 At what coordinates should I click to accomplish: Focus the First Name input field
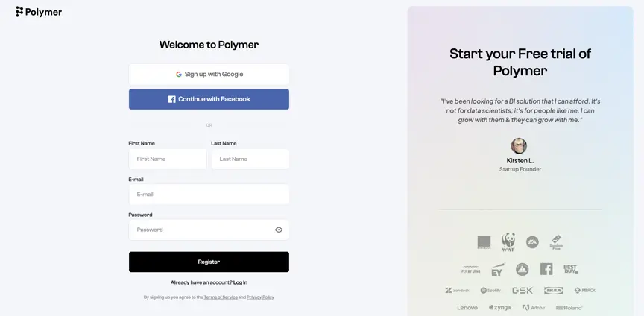click(168, 159)
